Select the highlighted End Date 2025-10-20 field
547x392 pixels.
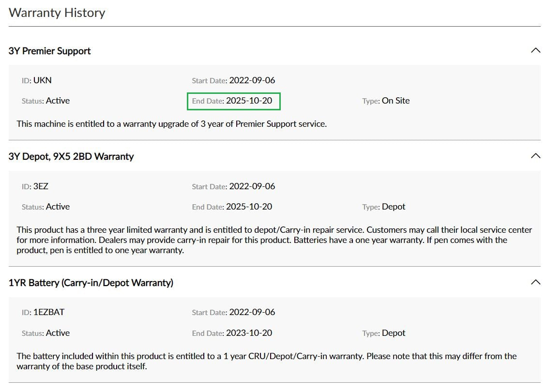(x=233, y=101)
